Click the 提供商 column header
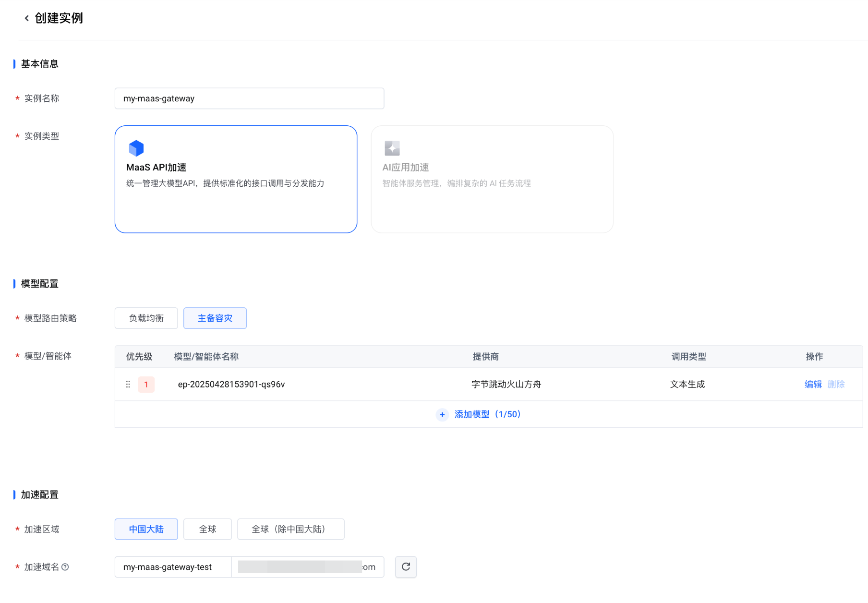This screenshot has height=603, width=868. pyautogui.click(x=486, y=357)
